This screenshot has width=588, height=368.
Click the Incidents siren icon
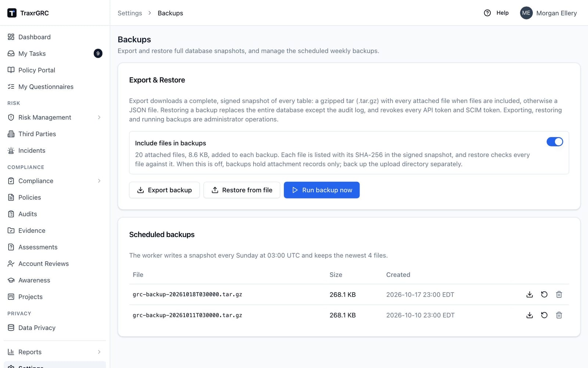coord(11,151)
